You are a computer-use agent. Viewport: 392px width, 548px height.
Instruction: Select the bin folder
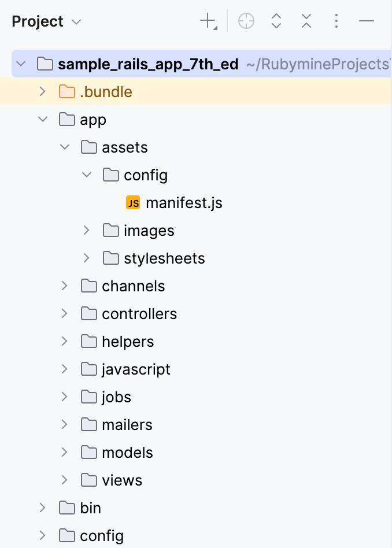tap(90, 508)
